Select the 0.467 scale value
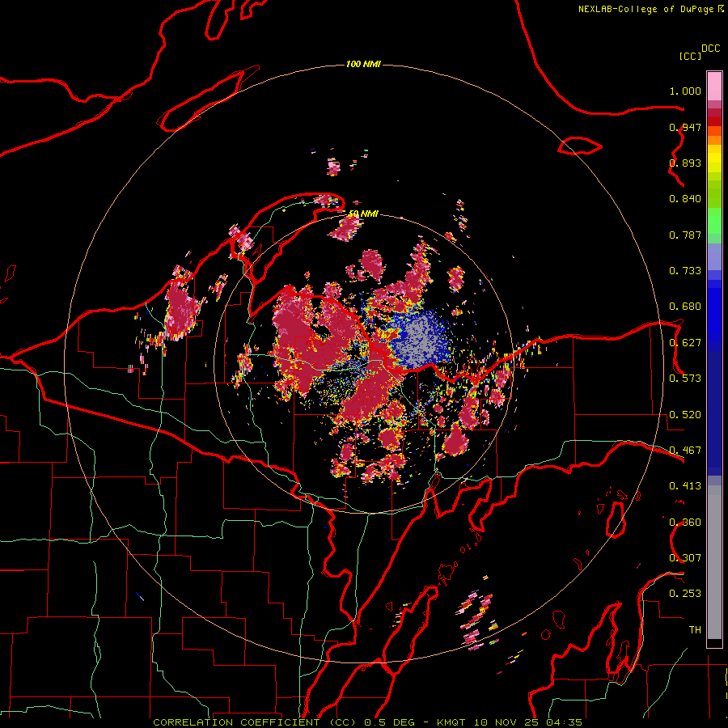Viewport: 728px width, 728px height. pos(685,451)
